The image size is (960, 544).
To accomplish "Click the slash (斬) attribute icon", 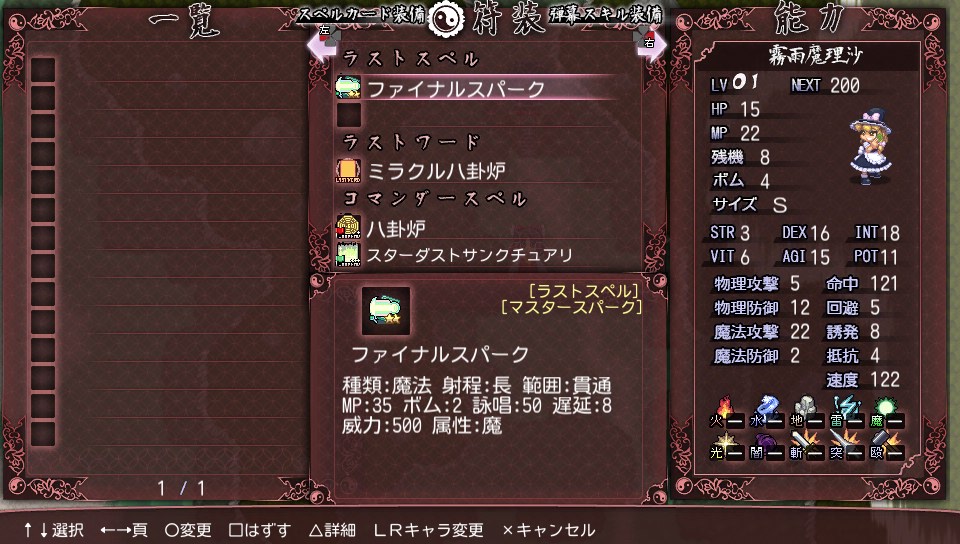I will click(806, 445).
